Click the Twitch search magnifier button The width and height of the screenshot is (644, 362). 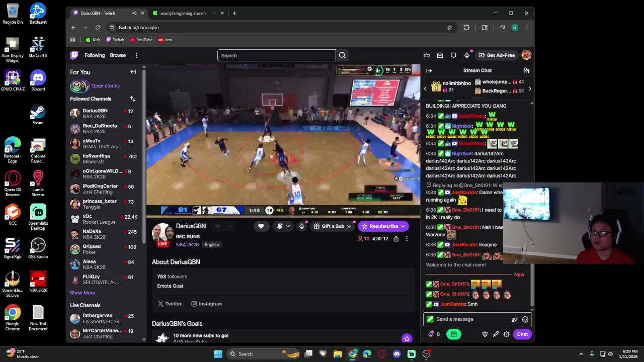(x=342, y=55)
